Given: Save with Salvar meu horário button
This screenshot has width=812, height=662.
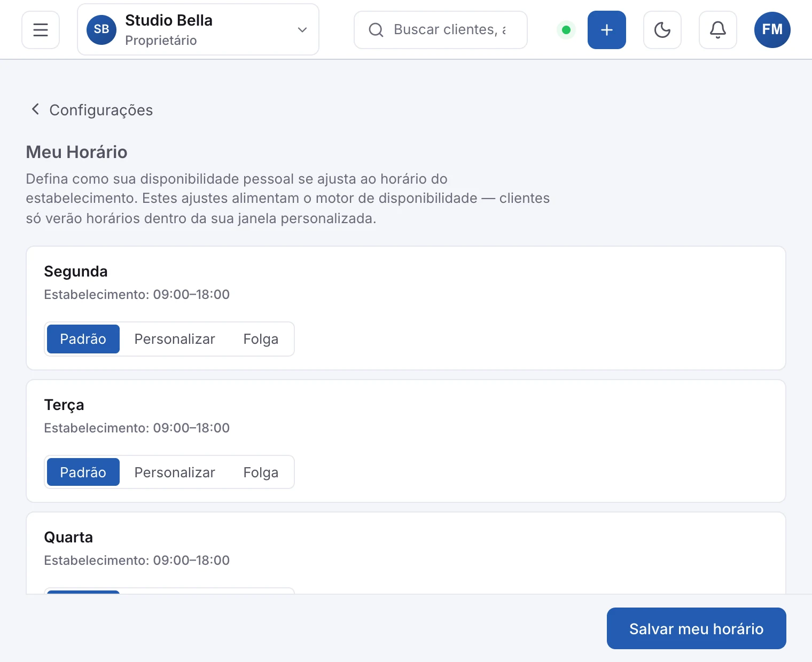Looking at the screenshot, I should [697, 628].
